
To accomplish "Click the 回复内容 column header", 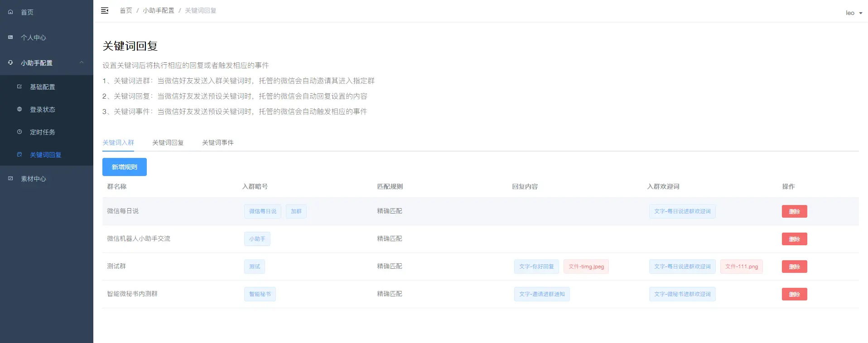I will point(525,186).
